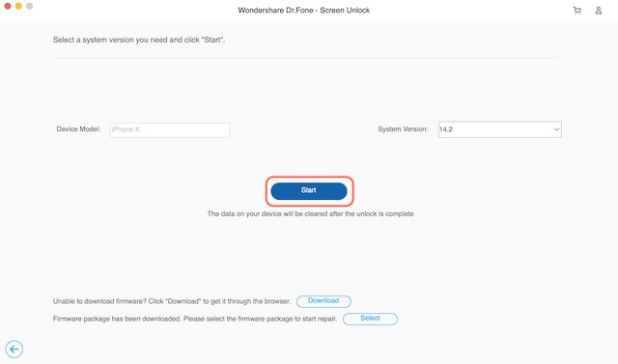The height and width of the screenshot is (364, 618).
Task: Open the System Version combo box showing 14.2
Action: pyautogui.click(x=500, y=129)
